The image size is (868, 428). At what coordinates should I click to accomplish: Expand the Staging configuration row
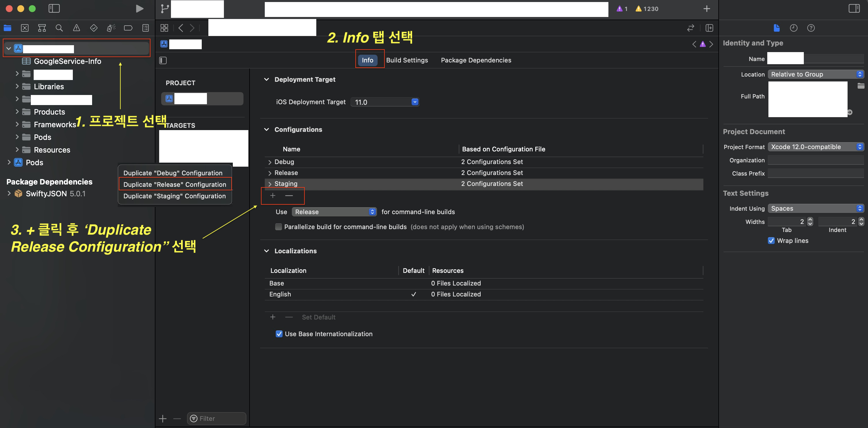(x=270, y=184)
